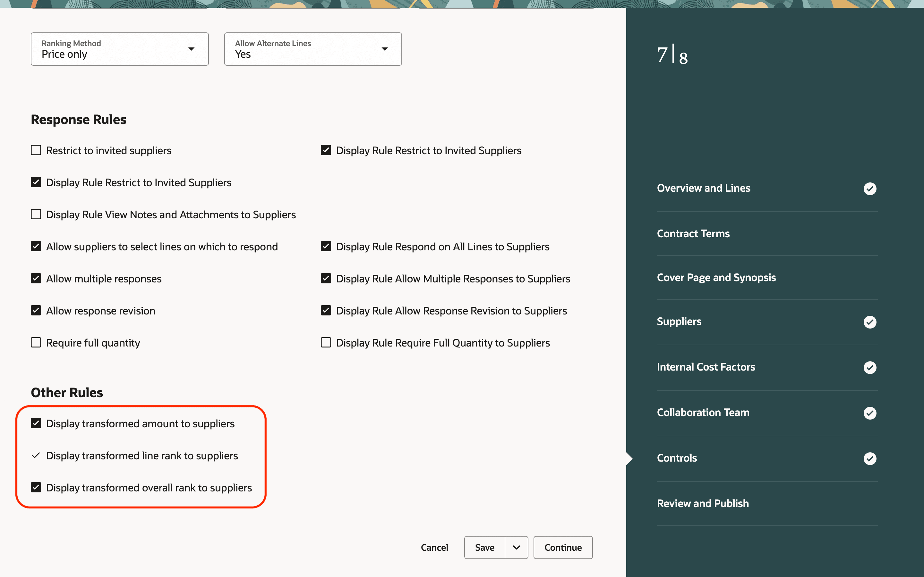
Task: Navigate to the Review and Publish step
Action: [x=703, y=503]
